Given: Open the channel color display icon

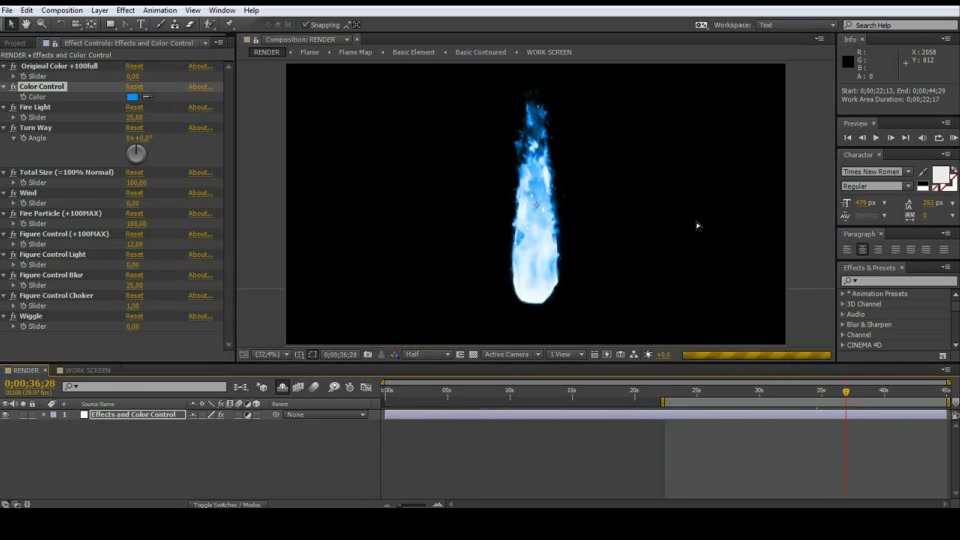Looking at the screenshot, I should pos(394,354).
